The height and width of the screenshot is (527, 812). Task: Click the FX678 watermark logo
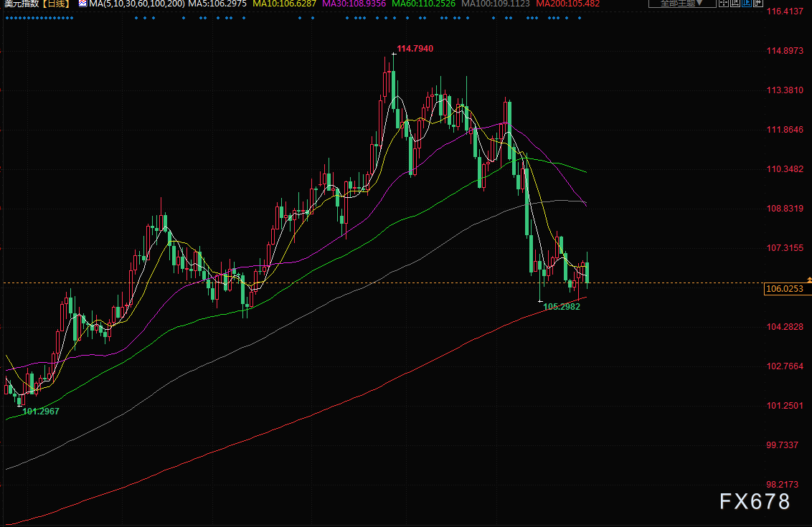pyautogui.click(x=755, y=501)
